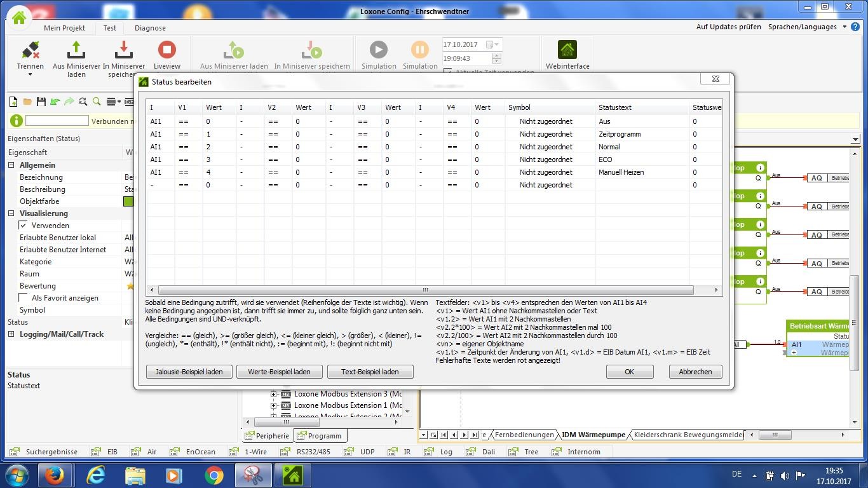
Task: Click the green Objektfarbe color swatch
Action: 128,201
